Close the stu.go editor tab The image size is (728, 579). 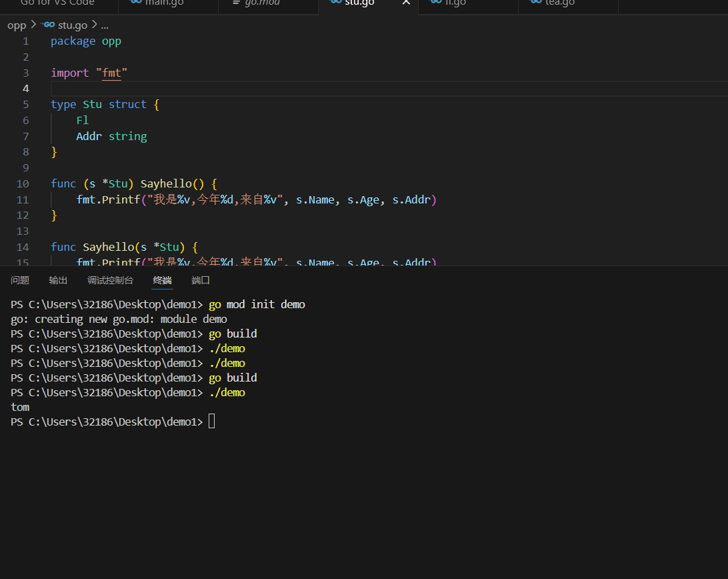(406, 3)
